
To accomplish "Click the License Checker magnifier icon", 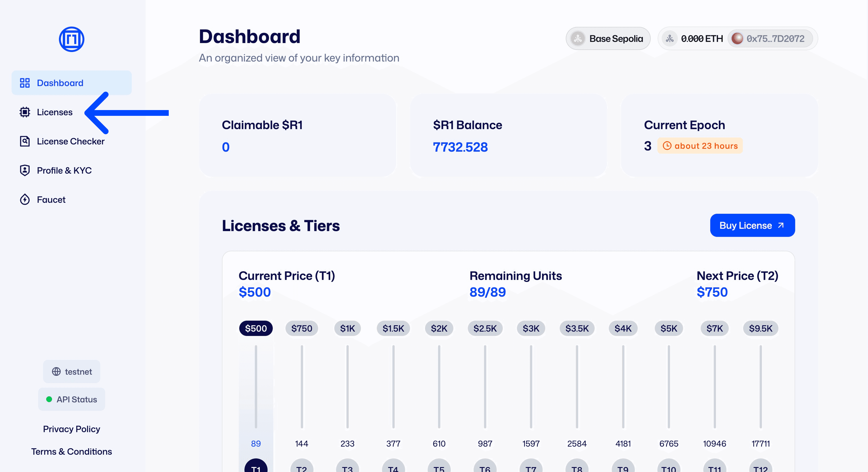I will (25, 141).
